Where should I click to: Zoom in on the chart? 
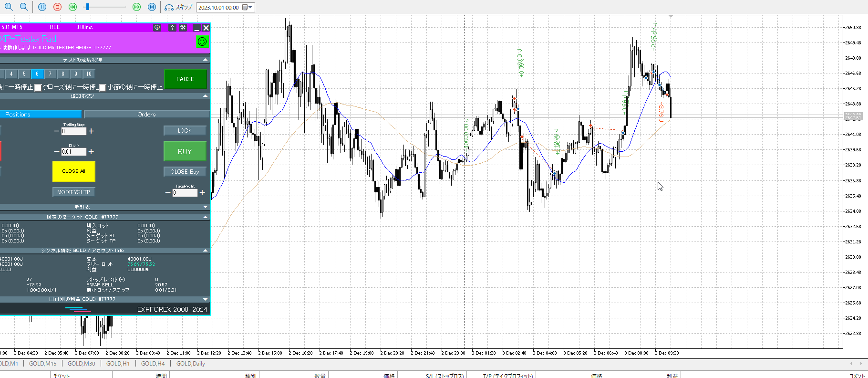click(9, 7)
